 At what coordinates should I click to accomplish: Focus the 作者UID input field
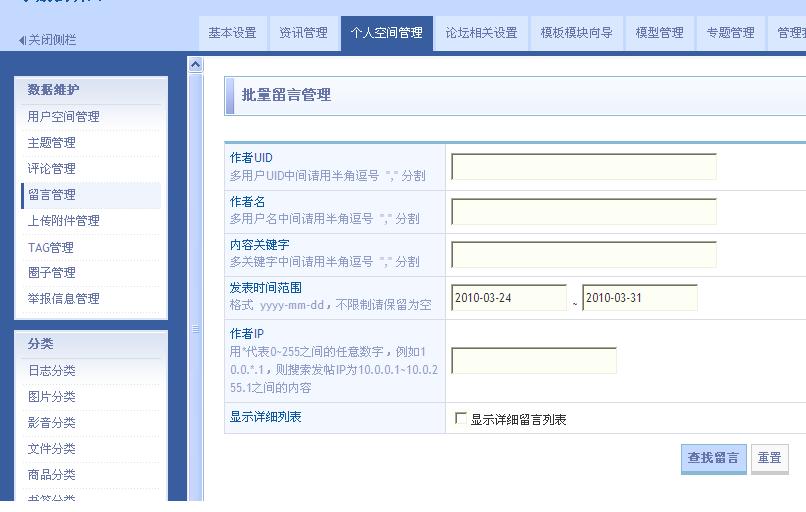583,167
